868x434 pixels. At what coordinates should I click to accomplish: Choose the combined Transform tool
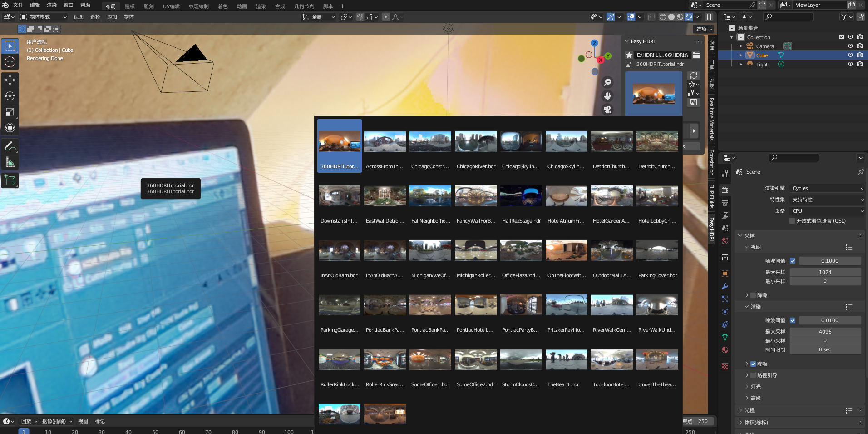[10, 128]
